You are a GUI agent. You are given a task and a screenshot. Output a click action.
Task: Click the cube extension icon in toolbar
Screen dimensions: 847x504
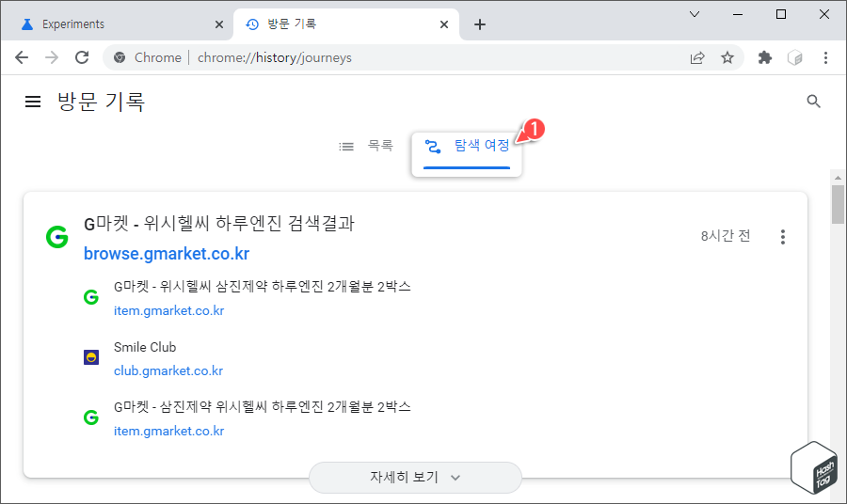[794, 57]
